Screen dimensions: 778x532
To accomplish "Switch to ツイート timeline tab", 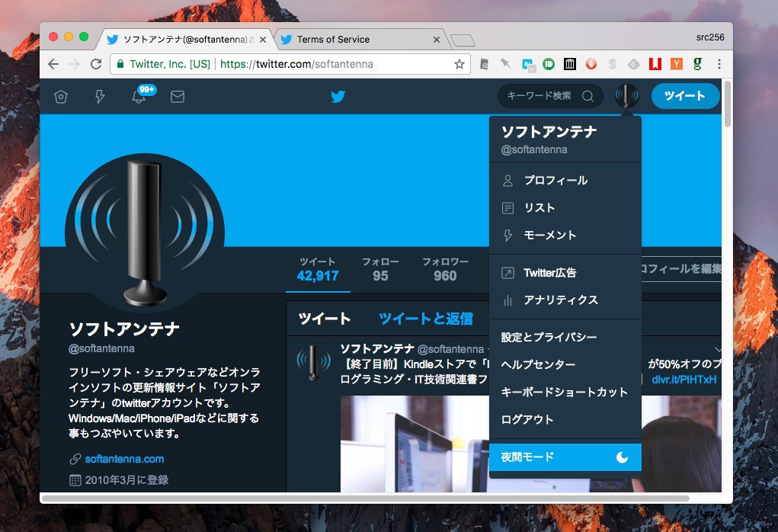I will (324, 319).
